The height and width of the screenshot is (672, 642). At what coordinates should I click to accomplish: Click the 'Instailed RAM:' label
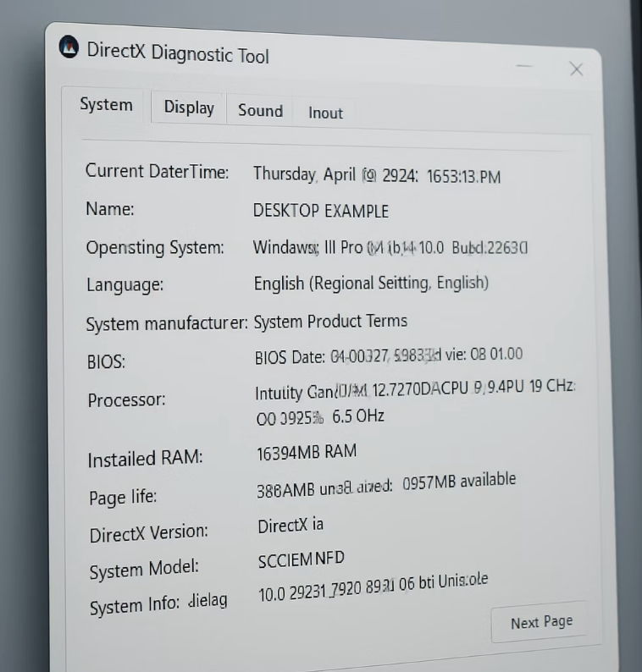tap(145, 459)
